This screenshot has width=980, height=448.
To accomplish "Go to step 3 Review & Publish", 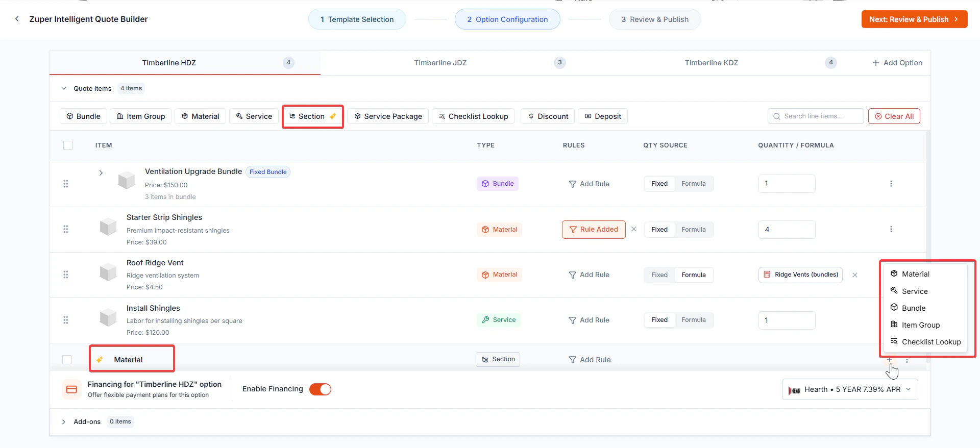I will coord(655,19).
